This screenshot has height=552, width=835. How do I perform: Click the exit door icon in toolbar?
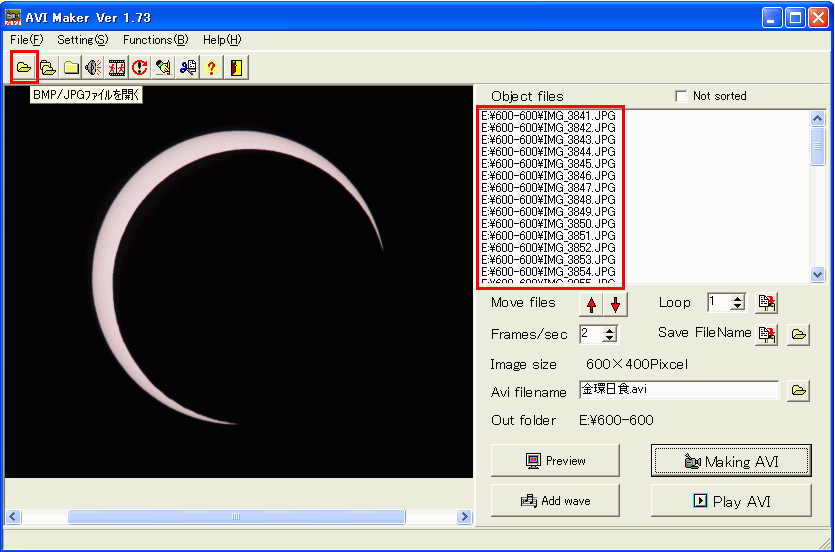(x=235, y=68)
